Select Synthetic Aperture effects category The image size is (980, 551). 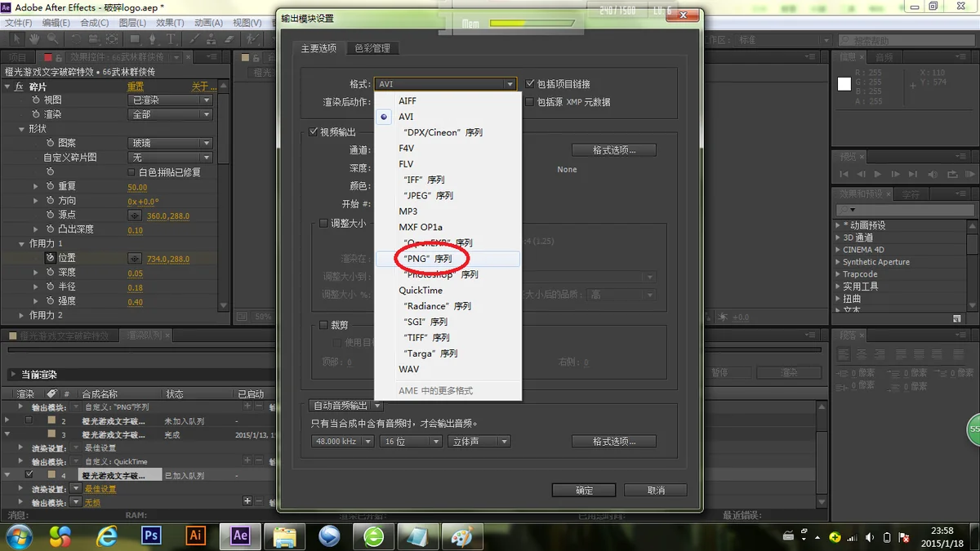point(876,262)
